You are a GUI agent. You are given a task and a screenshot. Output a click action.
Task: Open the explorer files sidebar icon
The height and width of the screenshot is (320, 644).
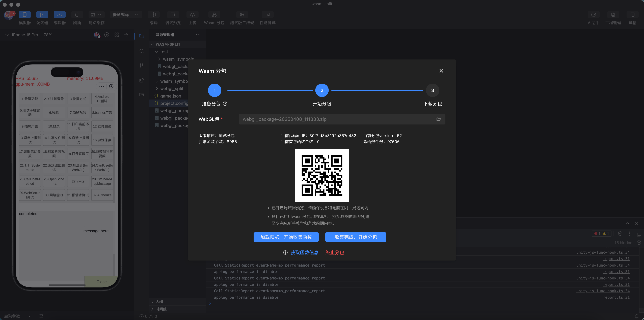coord(142,36)
